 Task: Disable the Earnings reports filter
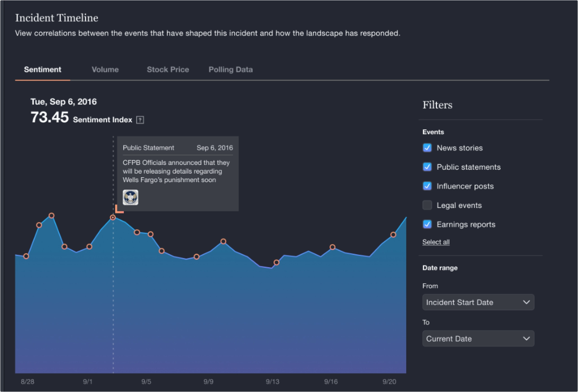[427, 224]
